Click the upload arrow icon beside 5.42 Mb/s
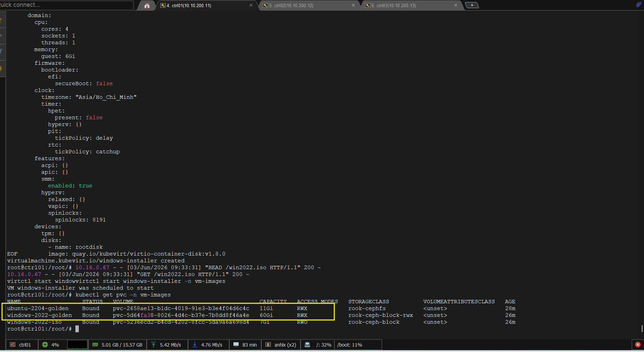644x352 pixels. pos(153,345)
